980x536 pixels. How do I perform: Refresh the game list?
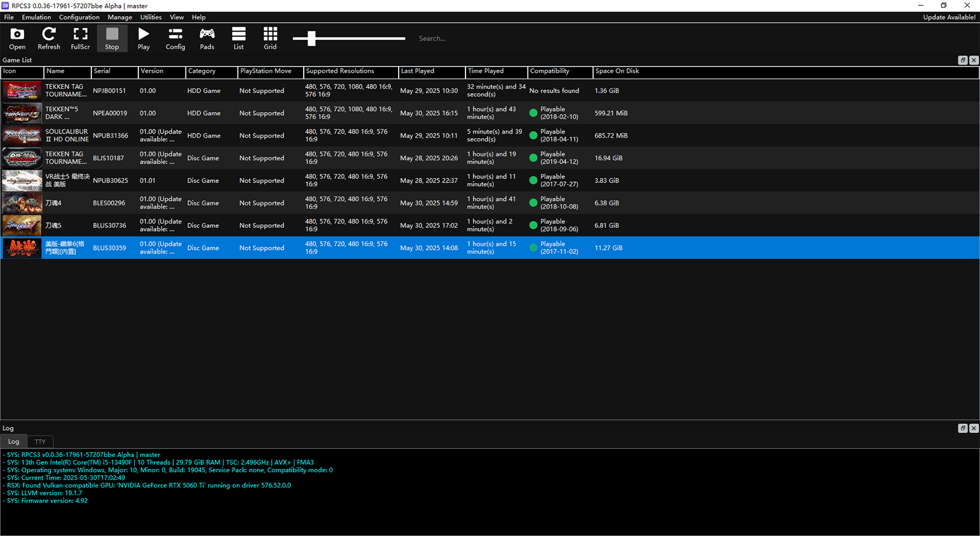click(x=49, y=38)
